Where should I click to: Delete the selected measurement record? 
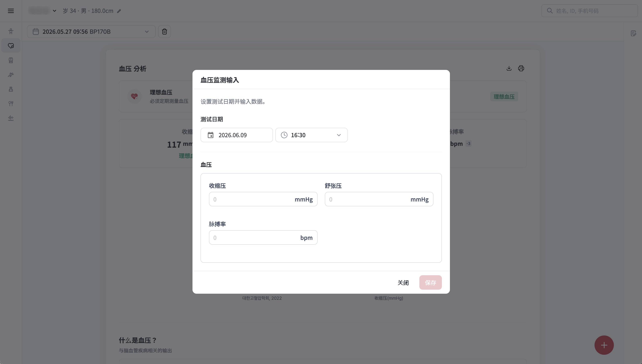165,32
